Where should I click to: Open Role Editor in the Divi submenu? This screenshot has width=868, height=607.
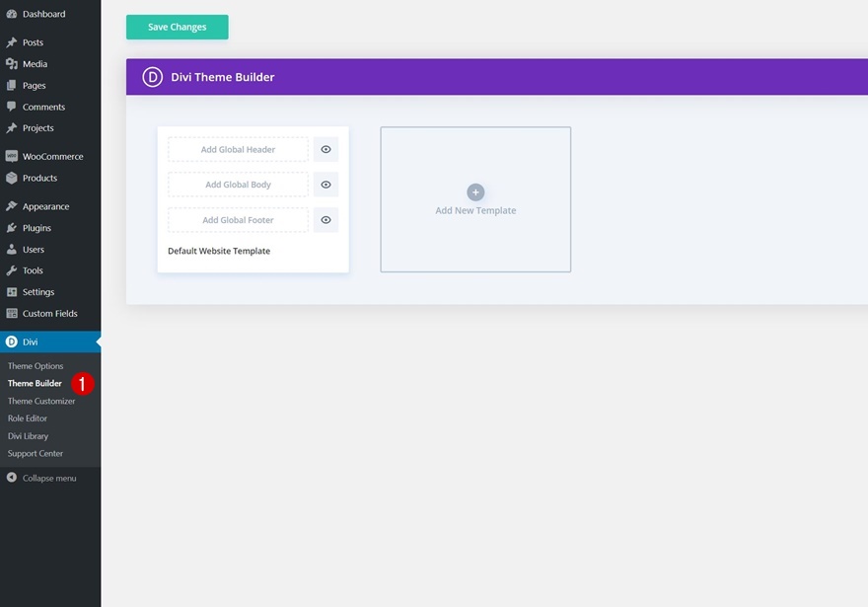[28, 418]
